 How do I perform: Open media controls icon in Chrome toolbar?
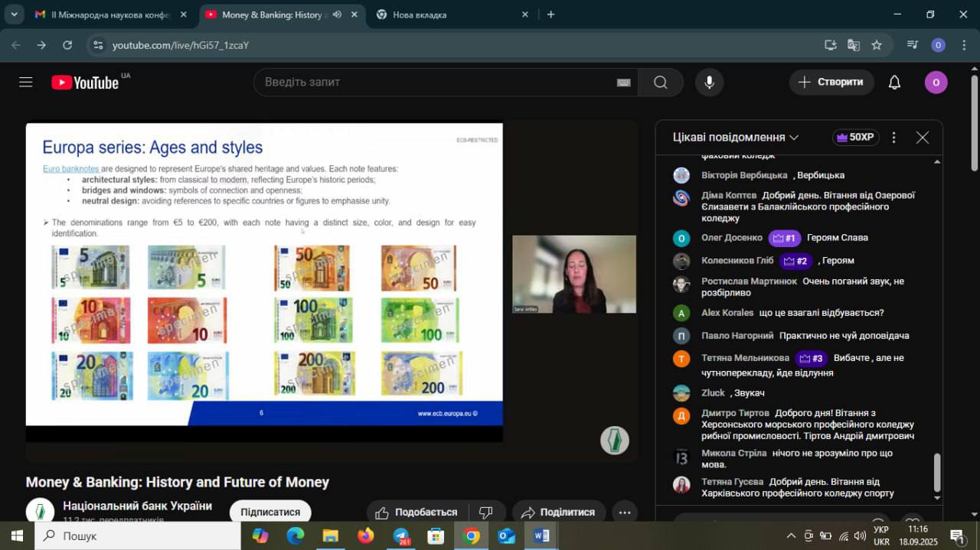pyautogui.click(x=912, y=45)
